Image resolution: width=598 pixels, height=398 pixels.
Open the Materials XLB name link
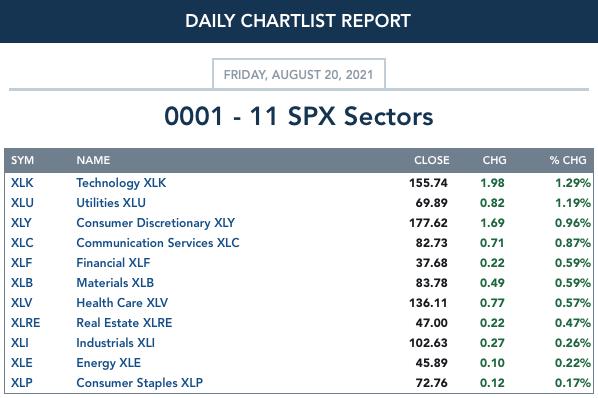pyautogui.click(x=115, y=283)
